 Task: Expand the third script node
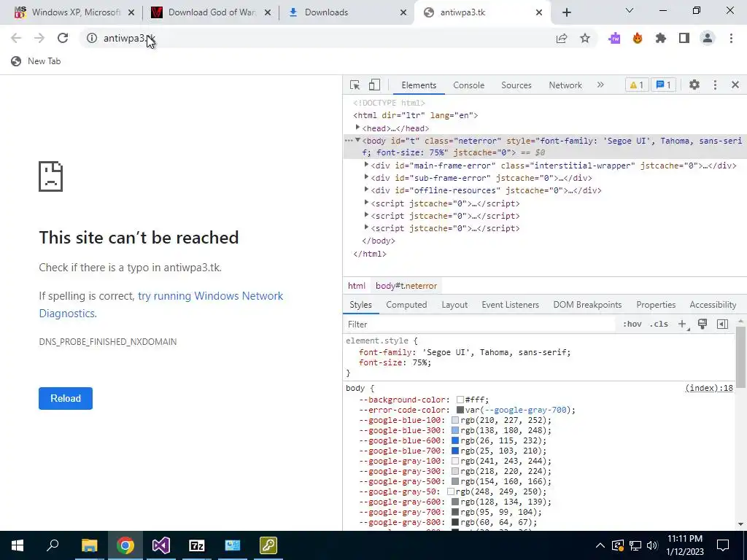pyautogui.click(x=366, y=227)
